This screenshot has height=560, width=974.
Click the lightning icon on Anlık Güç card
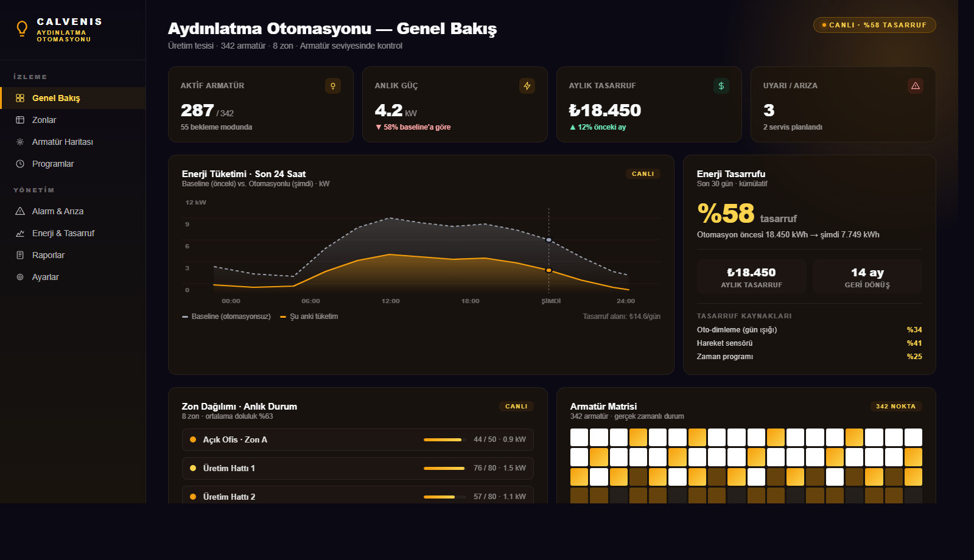527,86
